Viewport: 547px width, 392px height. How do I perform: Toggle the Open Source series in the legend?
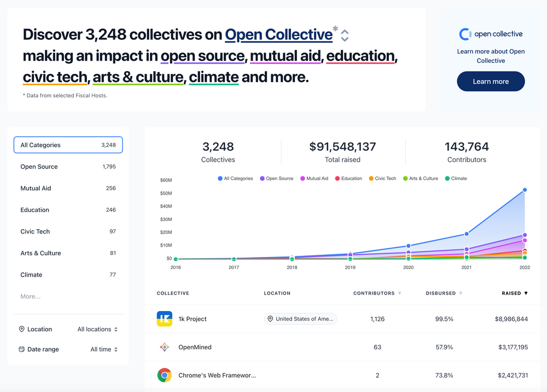tap(277, 178)
